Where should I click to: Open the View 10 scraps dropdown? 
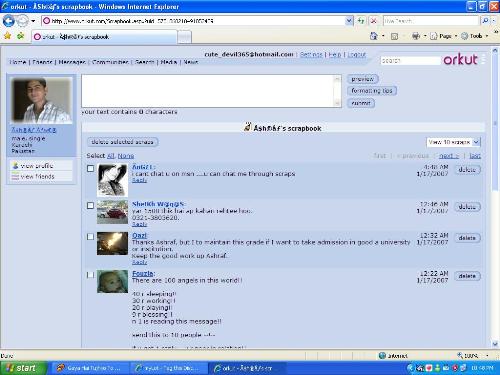(x=453, y=142)
